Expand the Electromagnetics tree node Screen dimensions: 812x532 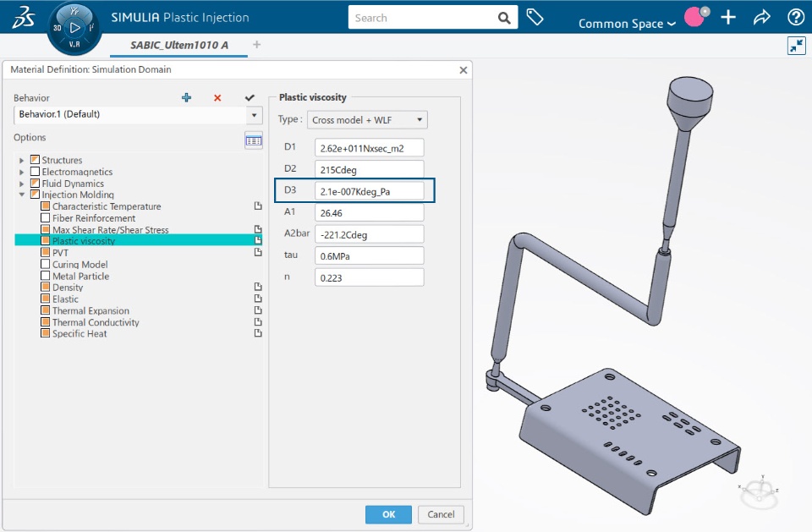coord(21,172)
